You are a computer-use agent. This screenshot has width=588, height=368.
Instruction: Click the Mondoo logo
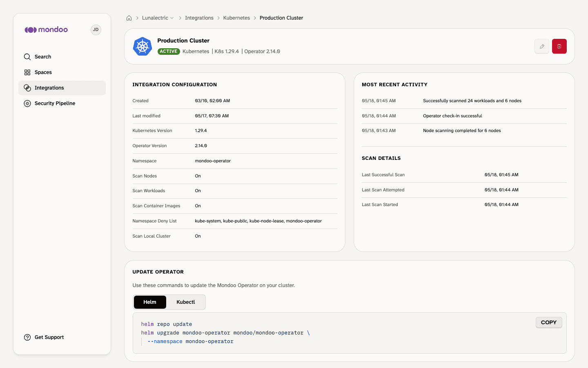(46, 30)
